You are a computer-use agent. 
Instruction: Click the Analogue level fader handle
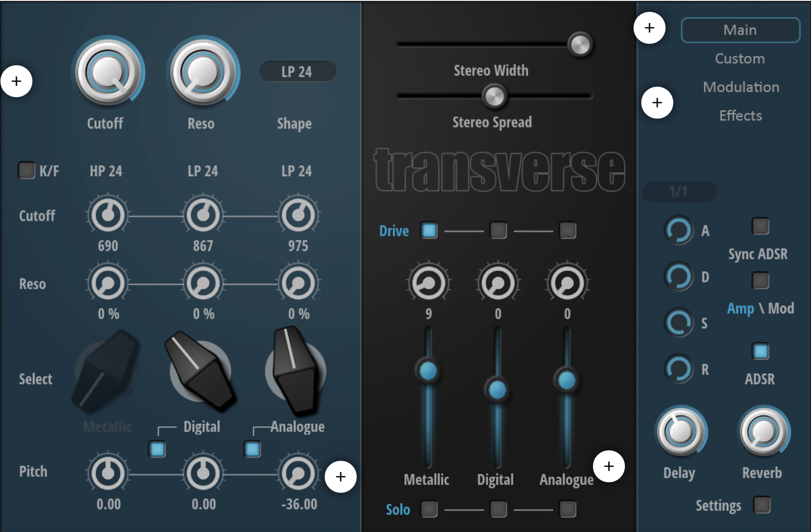tap(567, 380)
